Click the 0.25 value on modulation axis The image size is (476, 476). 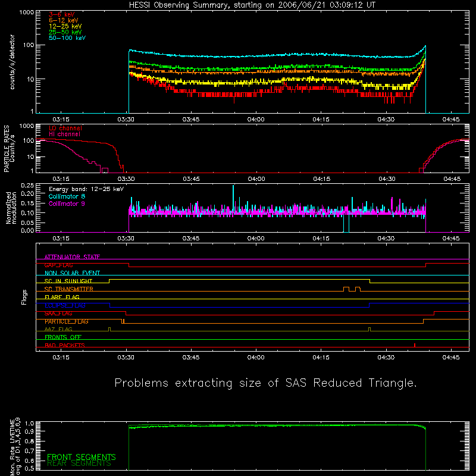tap(27, 185)
